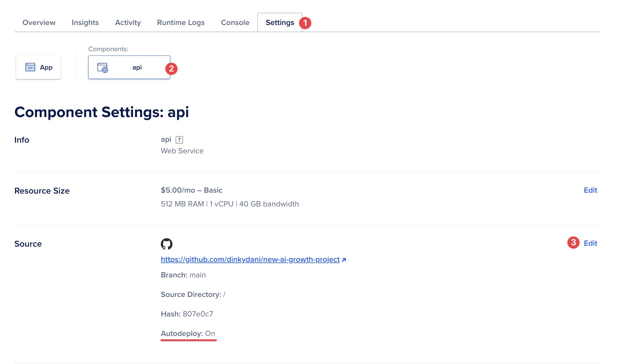Click the api web service globe icon
The width and height of the screenshot is (617, 364).
(103, 68)
